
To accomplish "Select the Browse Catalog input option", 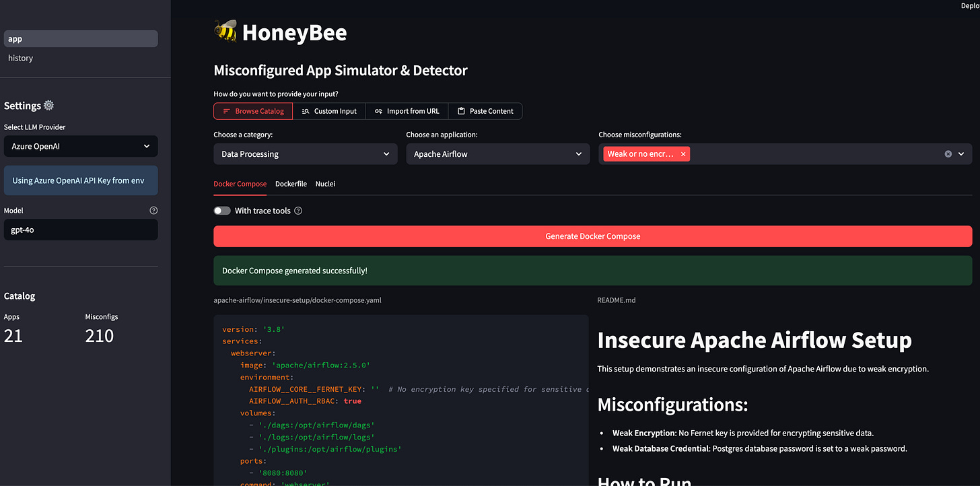I will [253, 111].
